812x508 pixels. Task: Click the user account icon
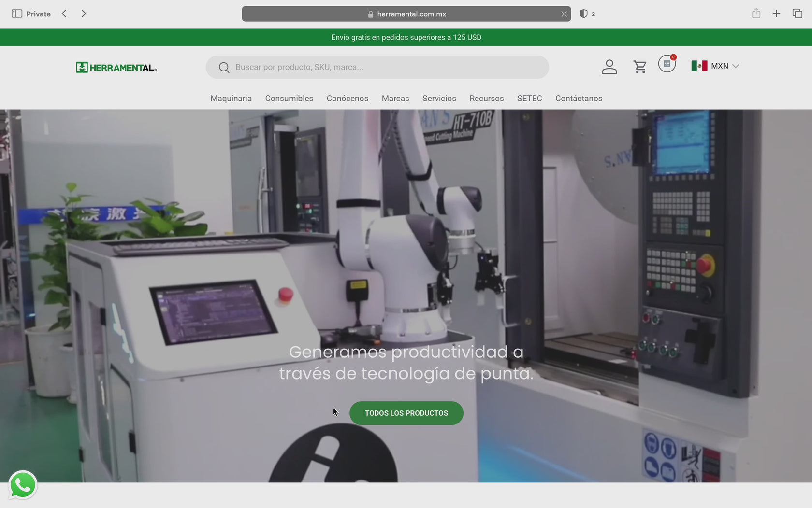tap(609, 67)
